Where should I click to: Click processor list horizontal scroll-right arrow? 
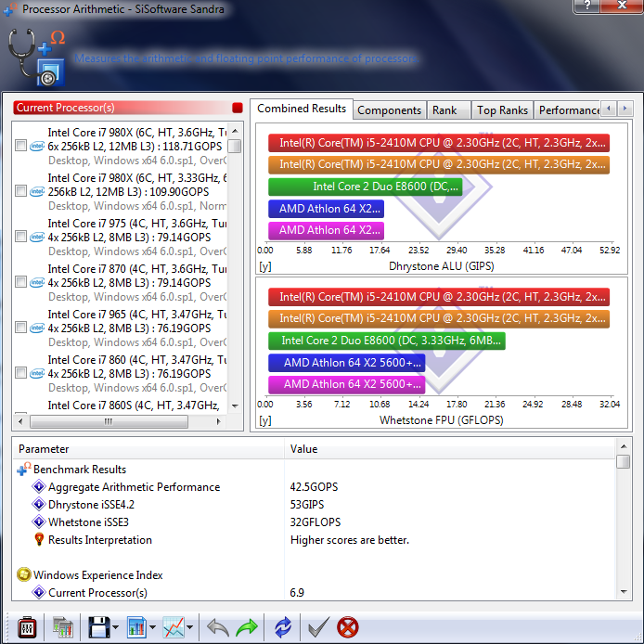(218, 421)
